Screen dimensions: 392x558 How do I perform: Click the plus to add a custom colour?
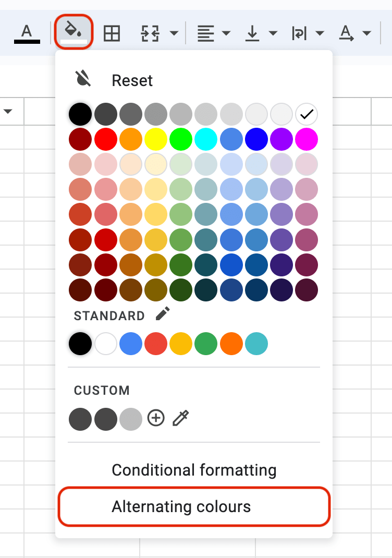[x=155, y=418]
